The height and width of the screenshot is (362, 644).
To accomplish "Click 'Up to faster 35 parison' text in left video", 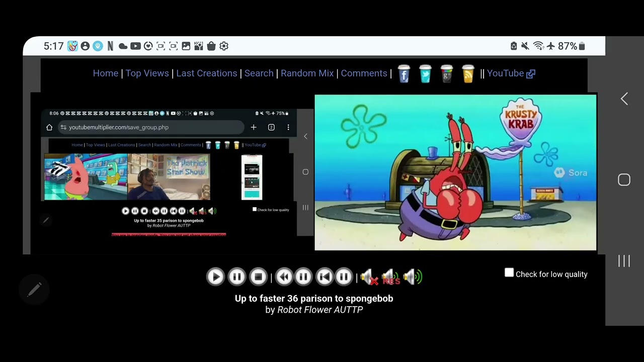I will pyautogui.click(x=169, y=220).
